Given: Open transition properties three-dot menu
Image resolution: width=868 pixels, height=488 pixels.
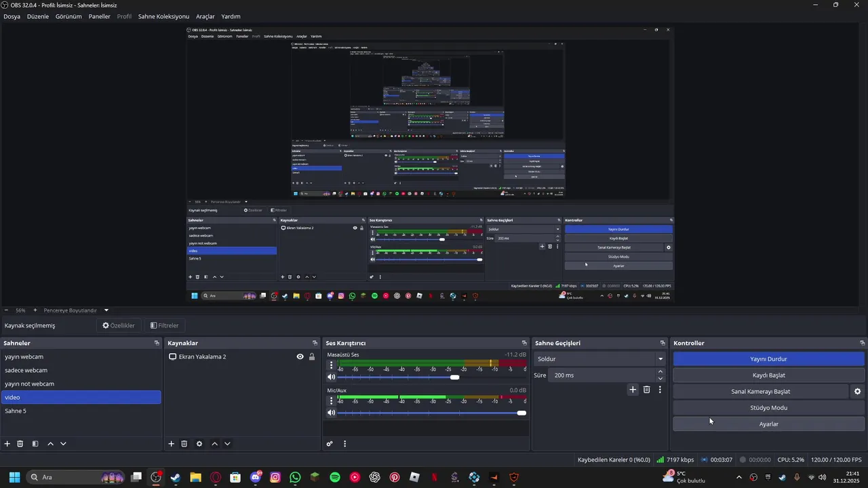Looking at the screenshot, I should 660,389.
